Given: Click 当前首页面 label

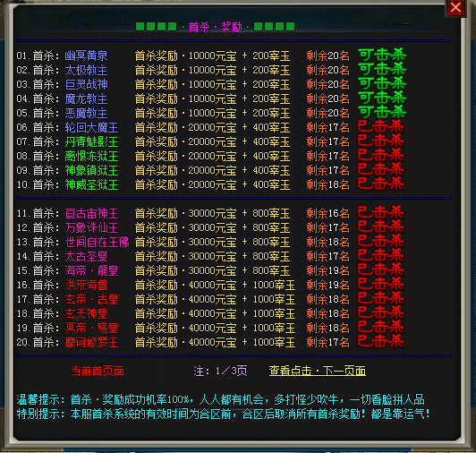Looking at the screenshot, I should pyautogui.click(x=98, y=371).
